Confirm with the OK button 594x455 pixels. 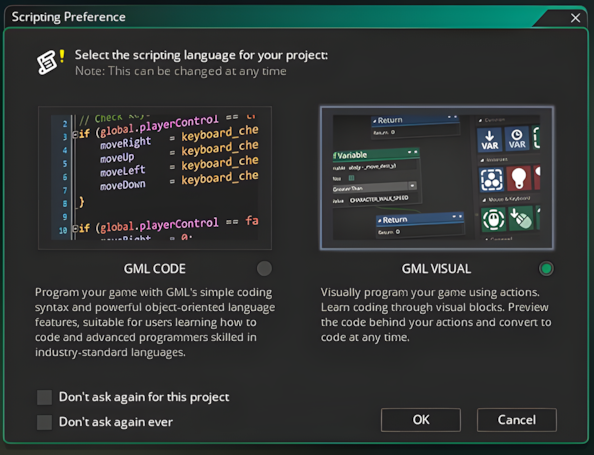click(420, 420)
